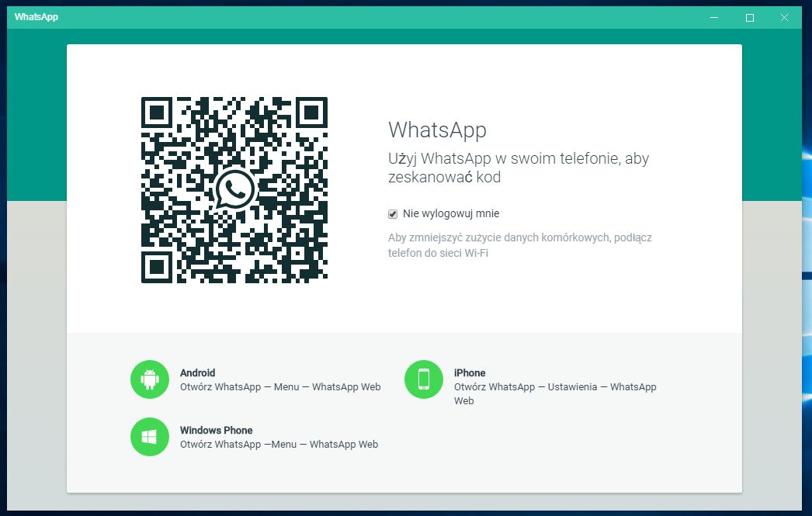Click the 'Windows Phone' heading

[x=216, y=430]
